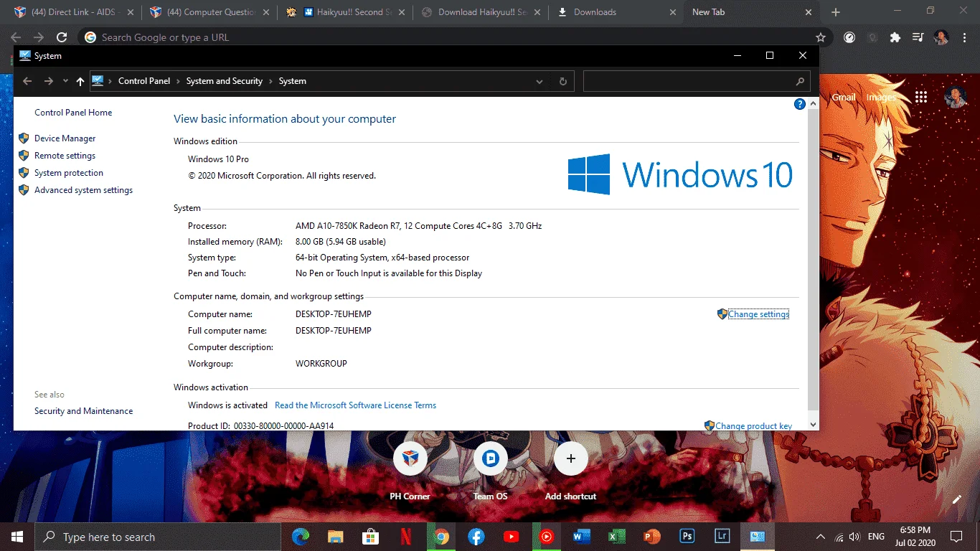Launch Excel from the taskbar
The width and height of the screenshot is (980, 551).
616,537
